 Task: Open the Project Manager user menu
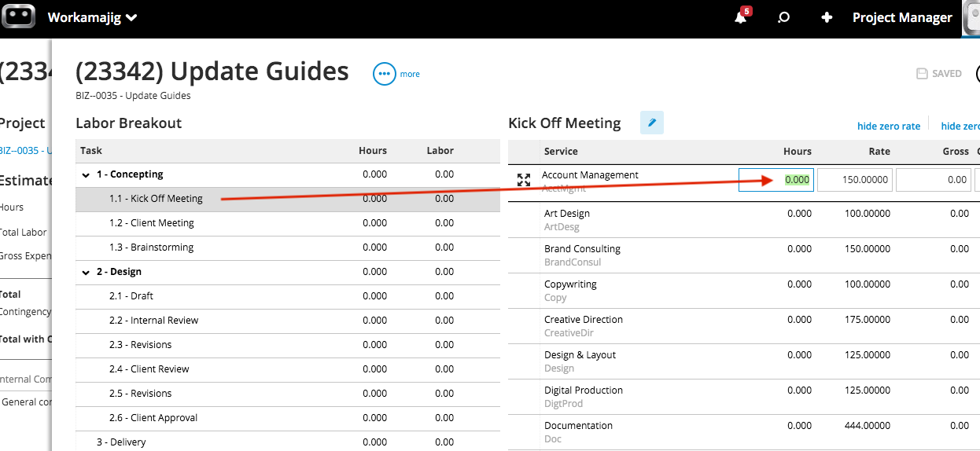902,17
